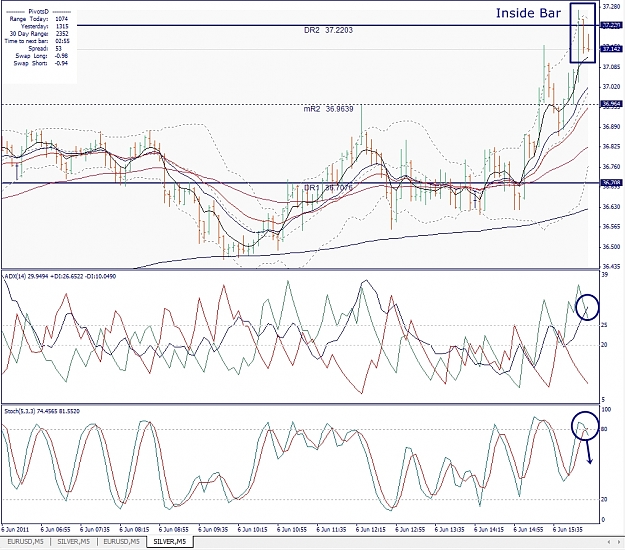625x550 pixels.
Task: Click the Stoch(5,3,3) indicator label
Action: coord(42,411)
